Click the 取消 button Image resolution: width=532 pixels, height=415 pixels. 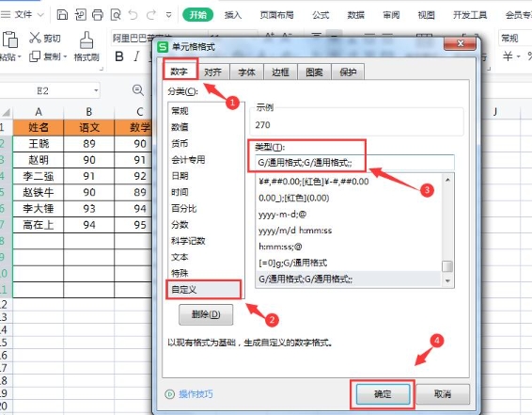[x=443, y=394]
